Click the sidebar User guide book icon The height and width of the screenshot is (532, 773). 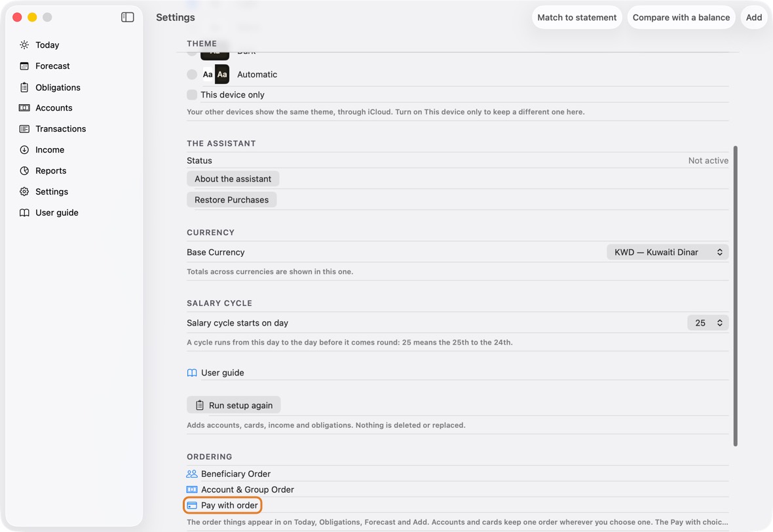point(24,212)
